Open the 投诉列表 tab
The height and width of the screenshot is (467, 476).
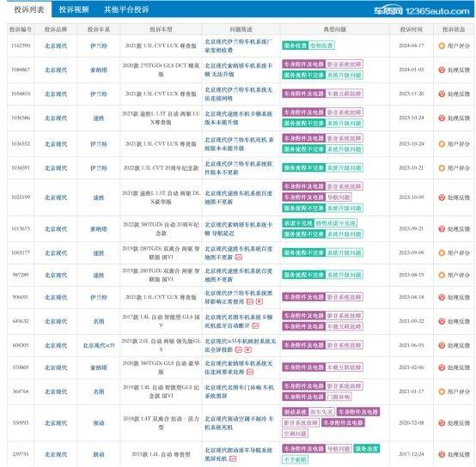29,9
